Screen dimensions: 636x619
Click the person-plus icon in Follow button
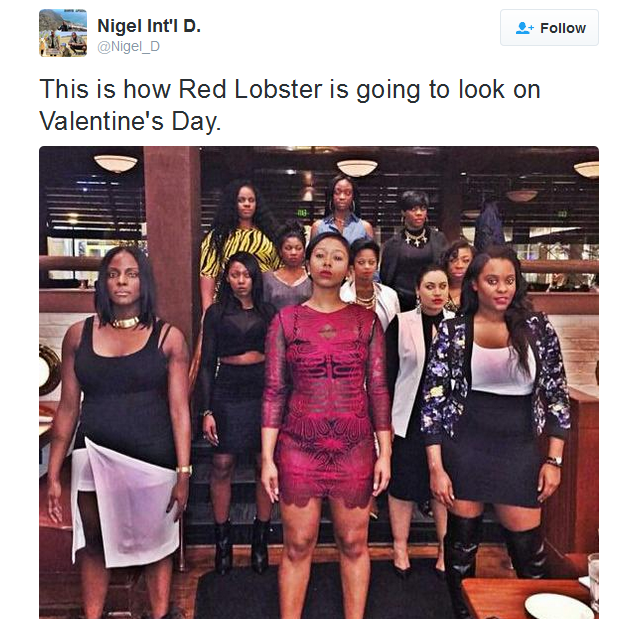[524, 28]
